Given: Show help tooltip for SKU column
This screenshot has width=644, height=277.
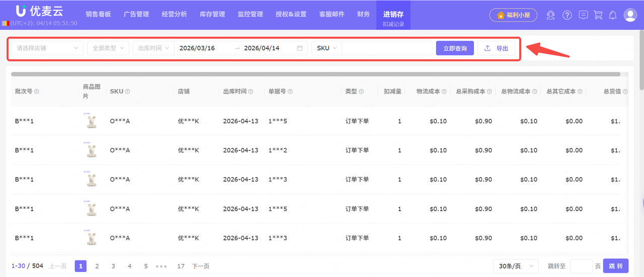Looking at the screenshot, I should click(x=127, y=91).
